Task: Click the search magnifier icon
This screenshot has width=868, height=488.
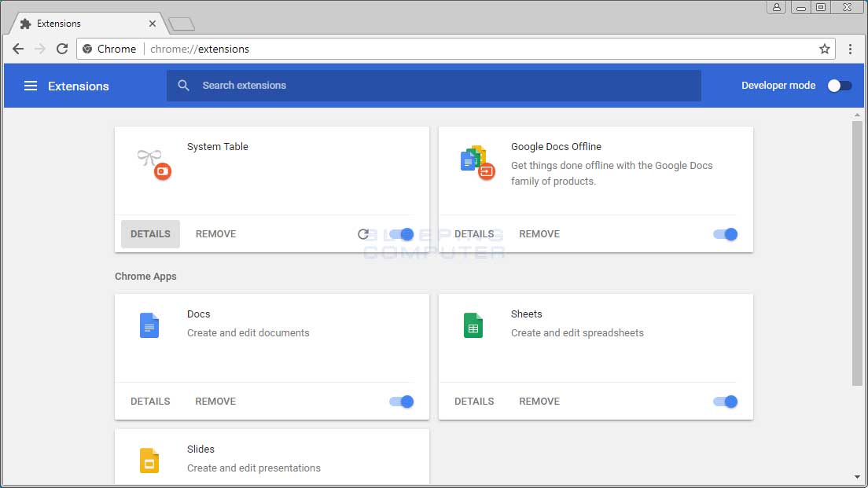Action: pyautogui.click(x=183, y=86)
